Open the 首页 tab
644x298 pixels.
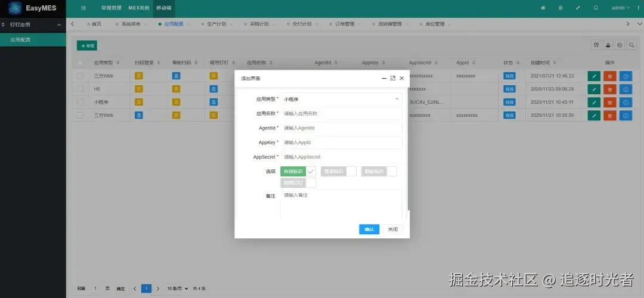pos(97,24)
